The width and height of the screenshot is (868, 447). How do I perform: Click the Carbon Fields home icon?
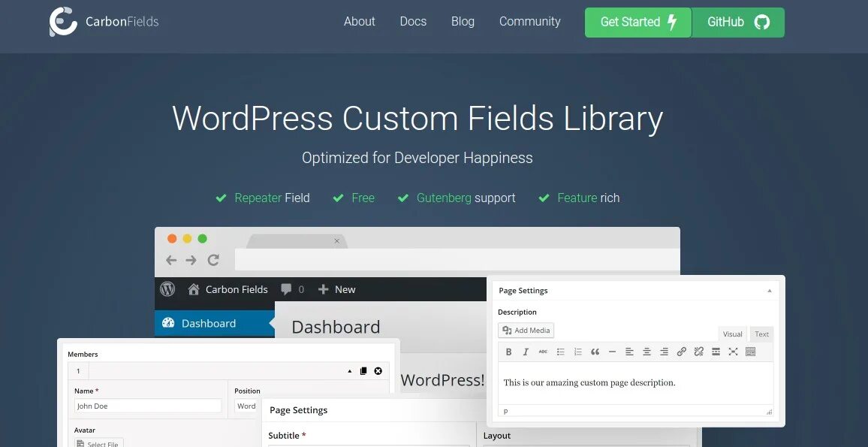193,289
